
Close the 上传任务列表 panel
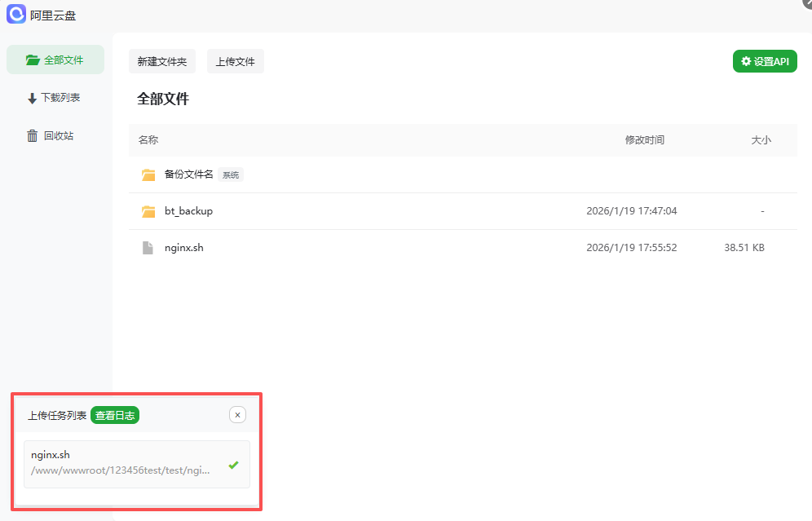[x=237, y=414]
